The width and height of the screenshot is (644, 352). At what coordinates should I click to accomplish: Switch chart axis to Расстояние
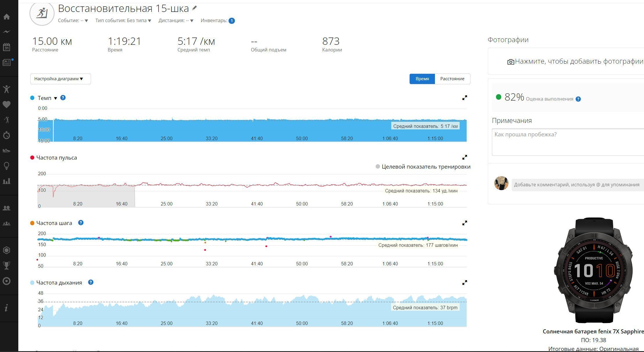(x=452, y=79)
